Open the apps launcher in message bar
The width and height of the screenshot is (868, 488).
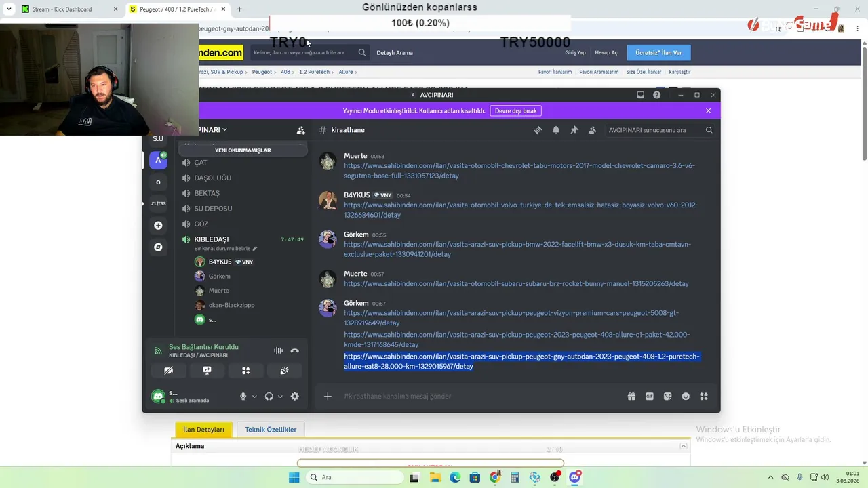pyautogui.click(x=704, y=396)
